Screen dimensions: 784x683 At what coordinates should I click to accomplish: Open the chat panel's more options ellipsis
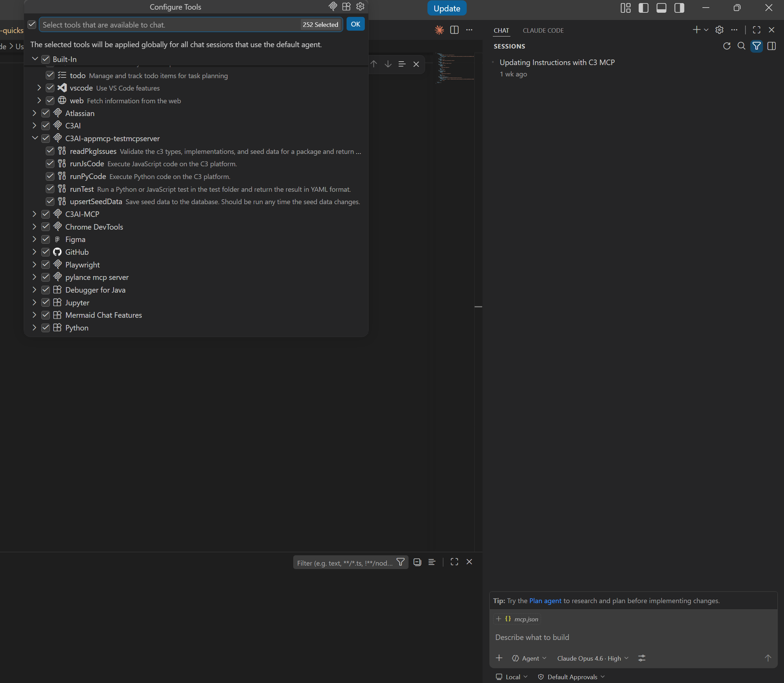(734, 30)
